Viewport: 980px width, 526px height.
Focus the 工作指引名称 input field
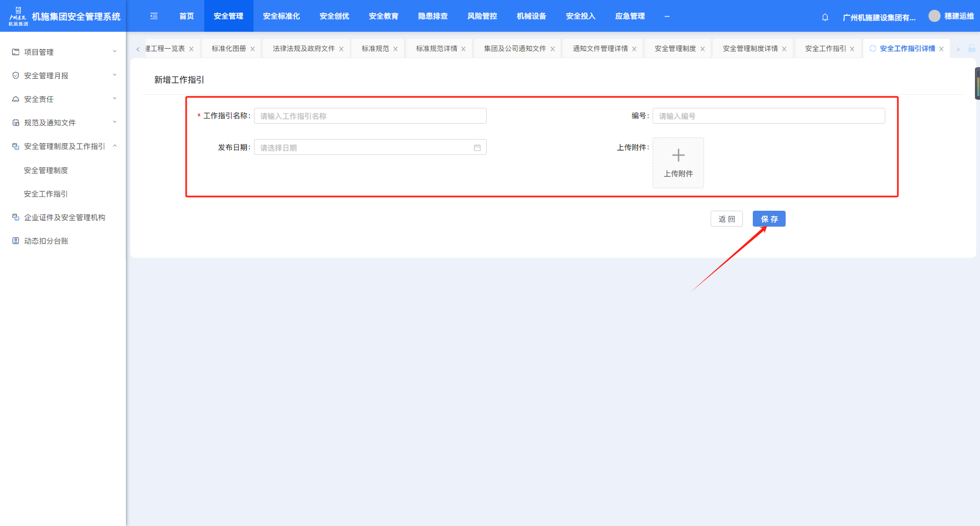tap(370, 116)
